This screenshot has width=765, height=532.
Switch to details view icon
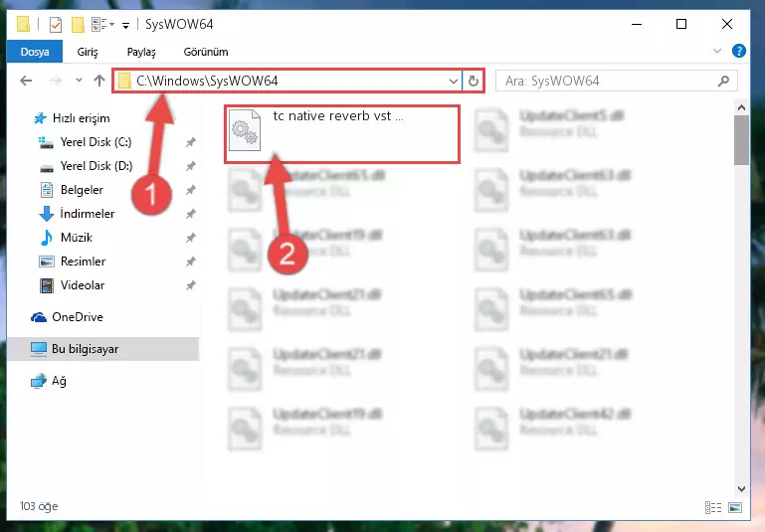[x=713, y=507]
